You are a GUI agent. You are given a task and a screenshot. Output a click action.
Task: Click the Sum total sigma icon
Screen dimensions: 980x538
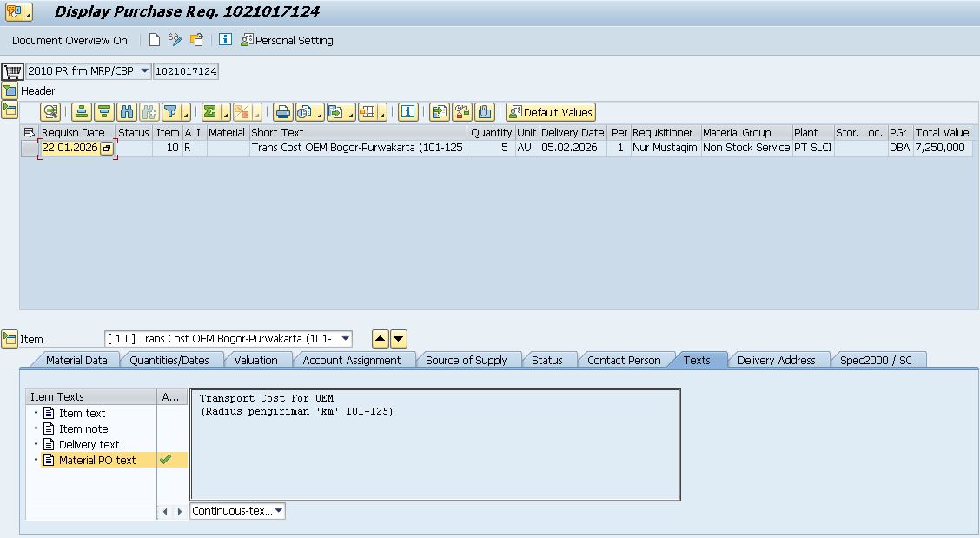point(210,112)
